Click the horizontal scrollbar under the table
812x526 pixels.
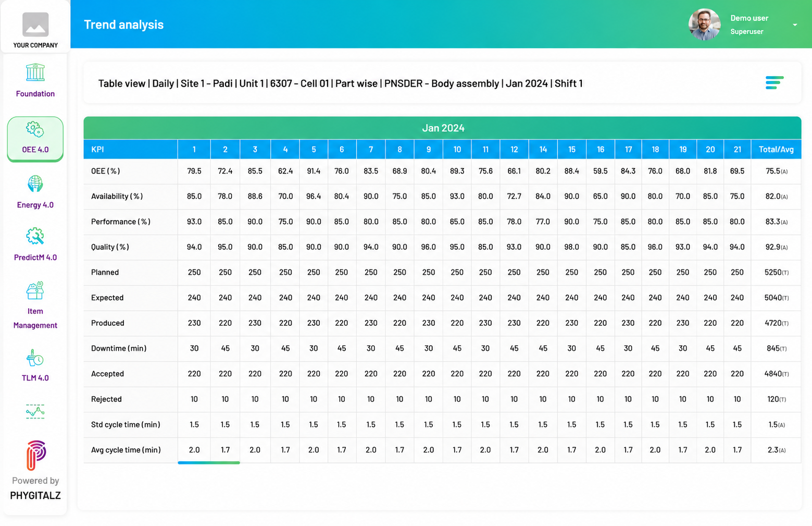209,462
